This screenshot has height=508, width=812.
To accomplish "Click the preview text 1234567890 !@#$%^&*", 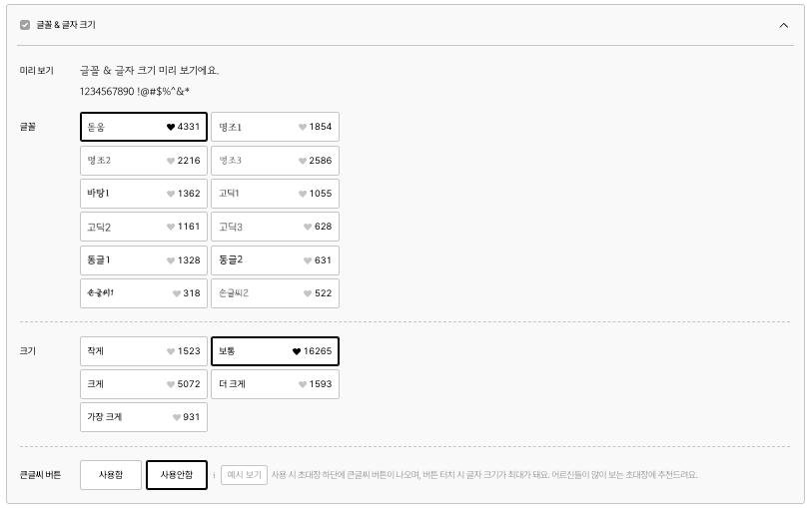I will 135,92.
